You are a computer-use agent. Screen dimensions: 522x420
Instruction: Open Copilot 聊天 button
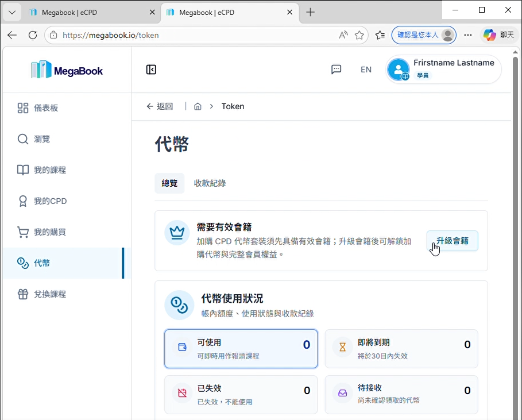[x=499, y=35]
